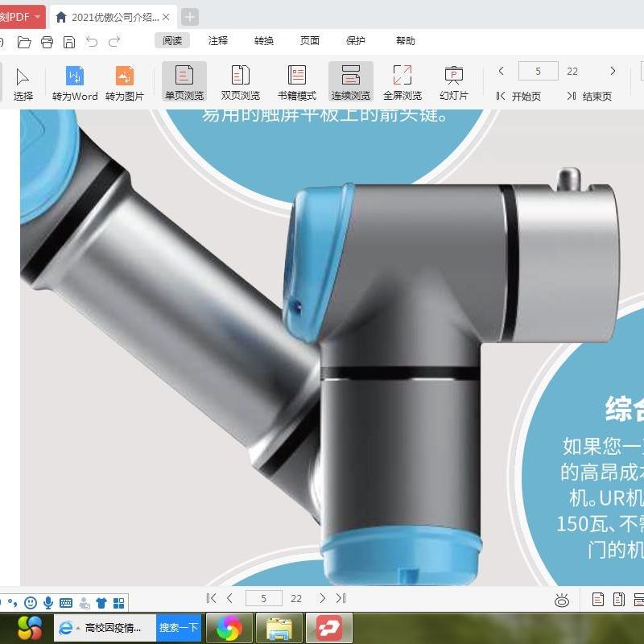Go to first page in bottom bar
Viewport: 644px width, 644px height.
point(211,598)
